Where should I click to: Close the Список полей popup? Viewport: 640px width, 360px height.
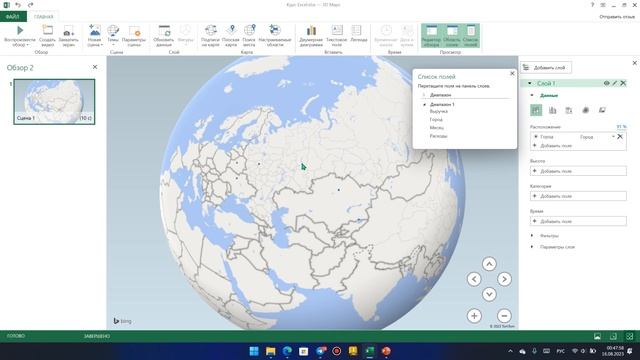coord(512,73)
